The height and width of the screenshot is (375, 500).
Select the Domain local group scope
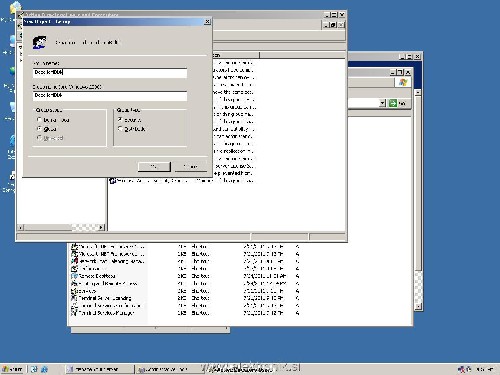(39, 119)
